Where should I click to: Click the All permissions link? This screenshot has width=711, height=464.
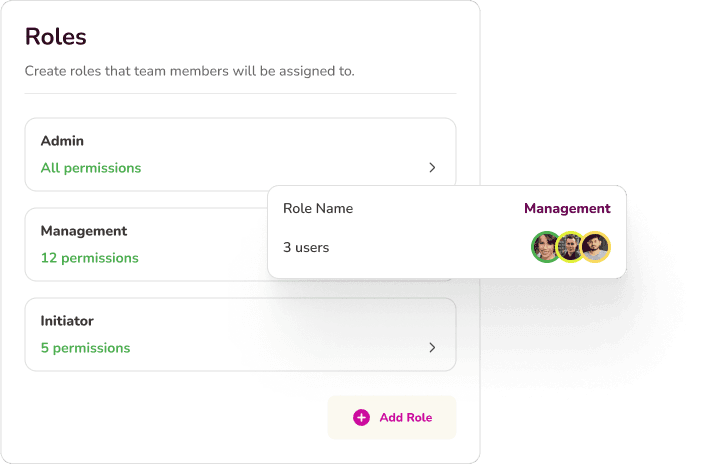pyautogui.click(x=91, y=168)
